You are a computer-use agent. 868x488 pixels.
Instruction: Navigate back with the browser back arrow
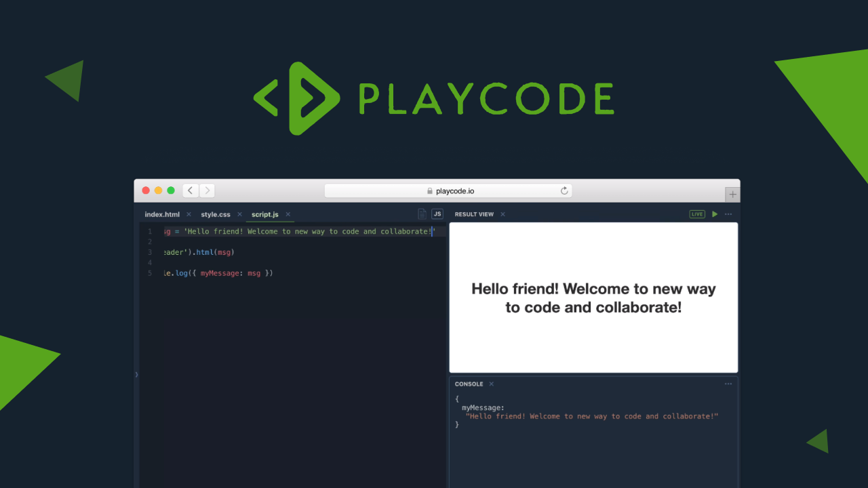[x=190, y=190]
